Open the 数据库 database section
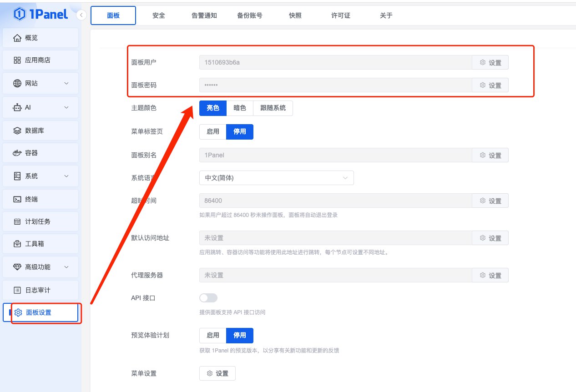Viewport: 576px width, 392px height. coord(40,131)
